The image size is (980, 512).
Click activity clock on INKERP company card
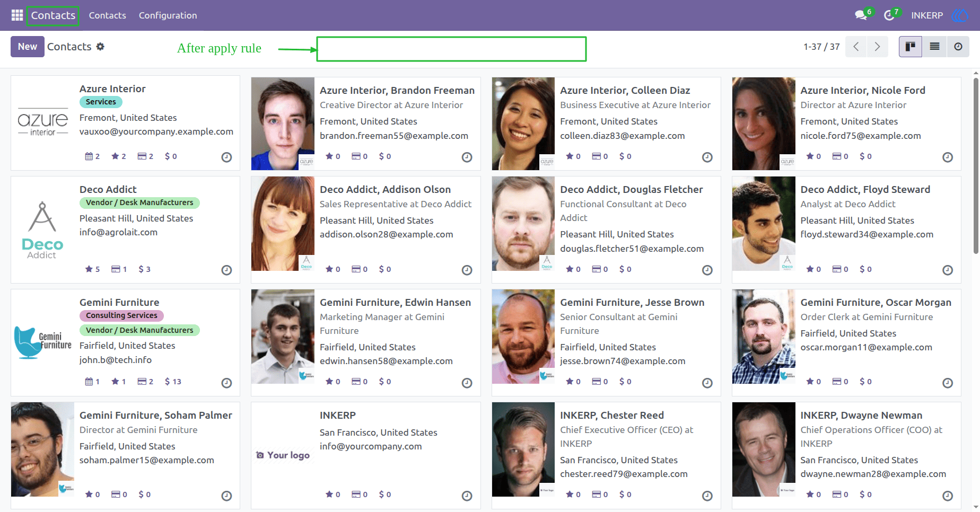(467, 496)
